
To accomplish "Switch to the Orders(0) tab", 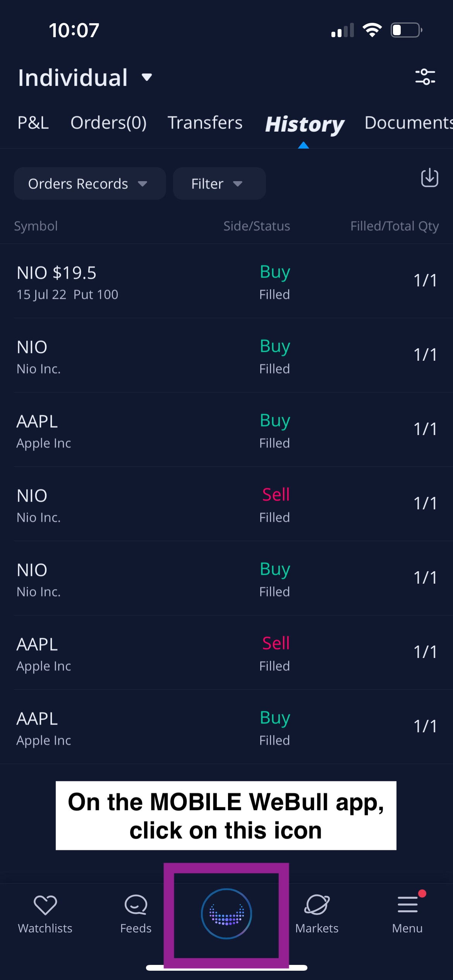I will [x=108, y=123].
